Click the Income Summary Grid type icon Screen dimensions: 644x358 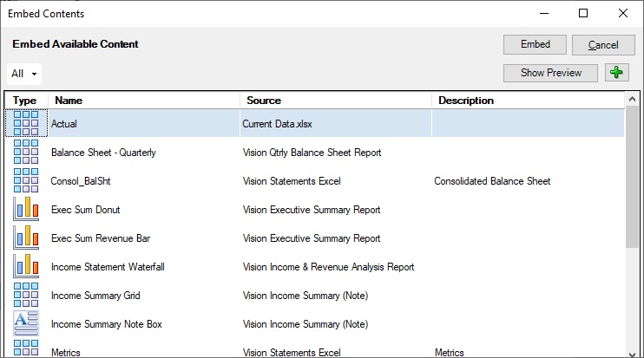(x=26, y=295)
